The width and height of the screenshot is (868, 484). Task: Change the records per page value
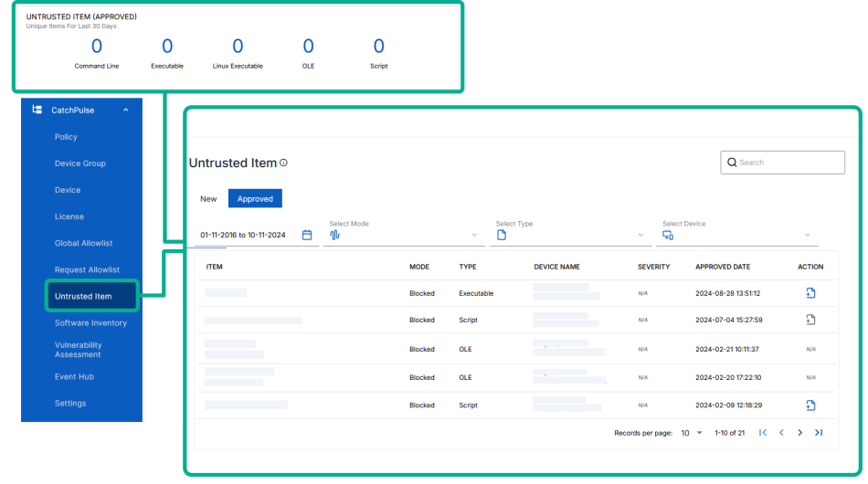tap(692, 433)
